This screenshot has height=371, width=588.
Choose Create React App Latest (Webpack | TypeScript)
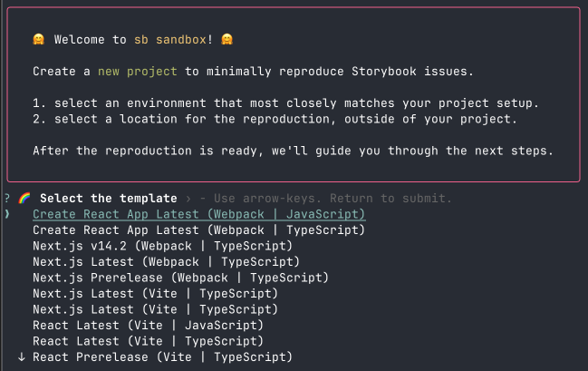[x=198, y=230]
